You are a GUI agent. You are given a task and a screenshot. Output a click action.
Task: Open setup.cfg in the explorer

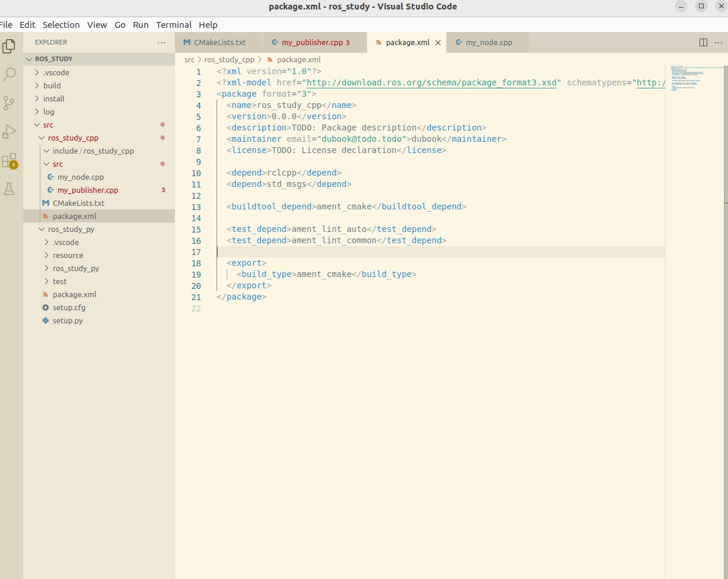pyautogui.click(x=99, y=307)
